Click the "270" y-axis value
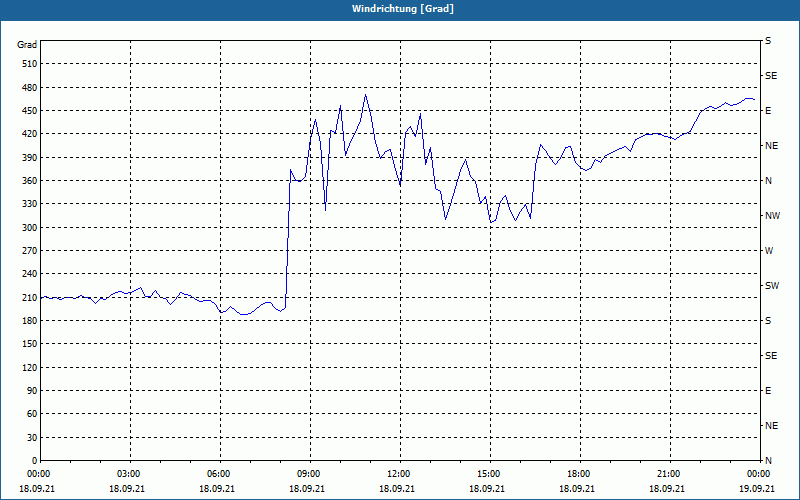The height and width of the screenshot is (500, 800). point(30,251)
